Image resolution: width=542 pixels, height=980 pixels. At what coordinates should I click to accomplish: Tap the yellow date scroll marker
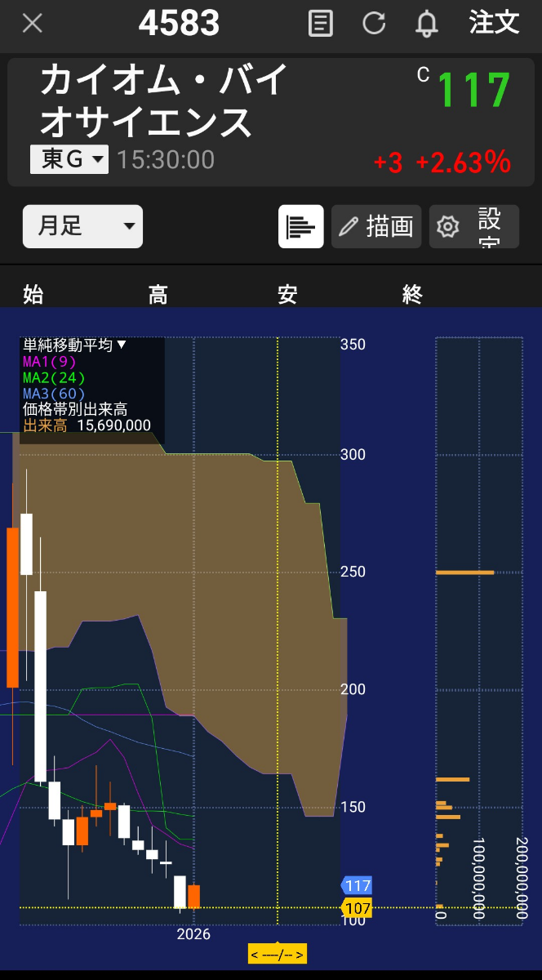tap(278, 954)
